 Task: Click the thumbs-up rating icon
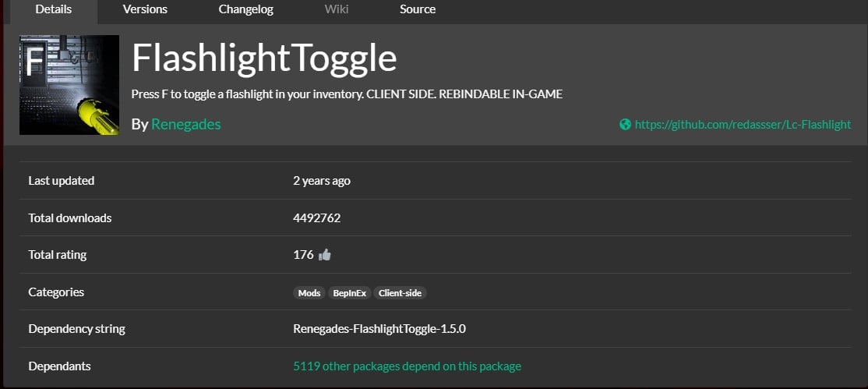coord(325,255)
